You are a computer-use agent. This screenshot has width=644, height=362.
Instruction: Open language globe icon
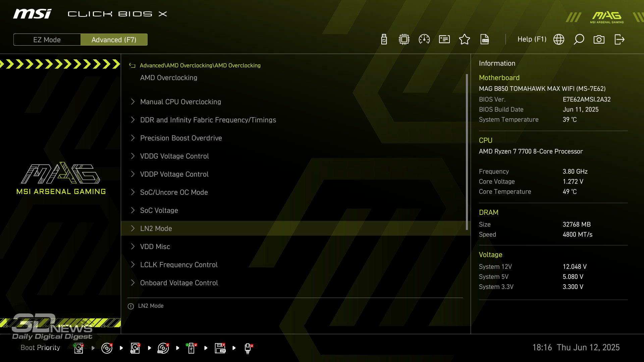[559, 40]
